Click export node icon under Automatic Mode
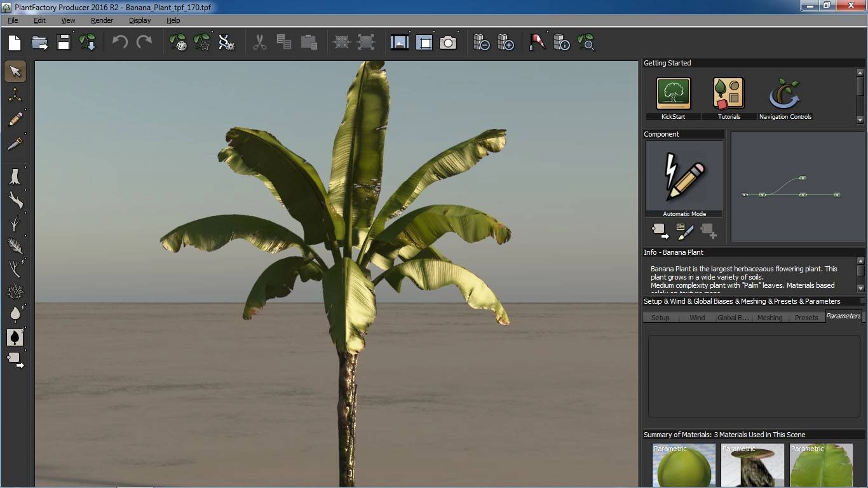The image size is (868, 488). [660, 231]
